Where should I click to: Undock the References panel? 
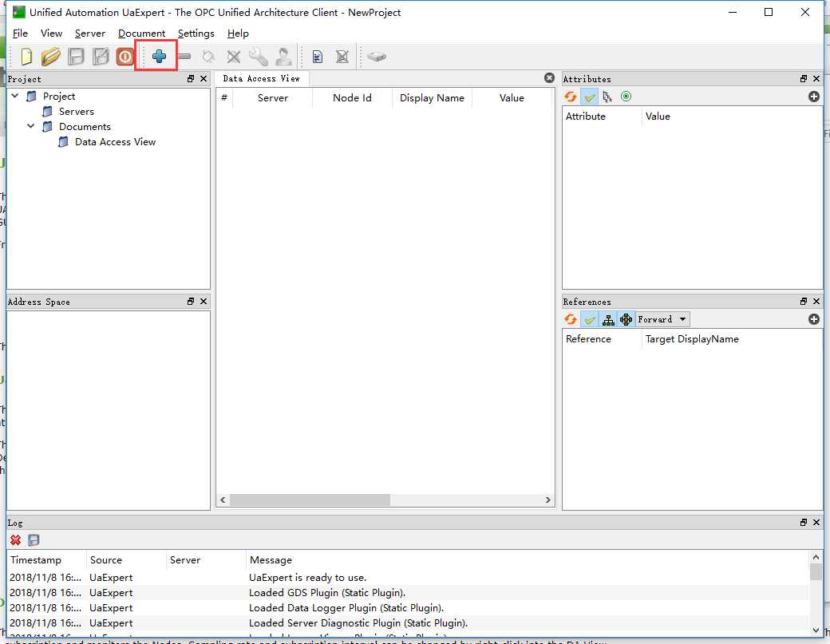pyautogui.click(x=804, y=301)
